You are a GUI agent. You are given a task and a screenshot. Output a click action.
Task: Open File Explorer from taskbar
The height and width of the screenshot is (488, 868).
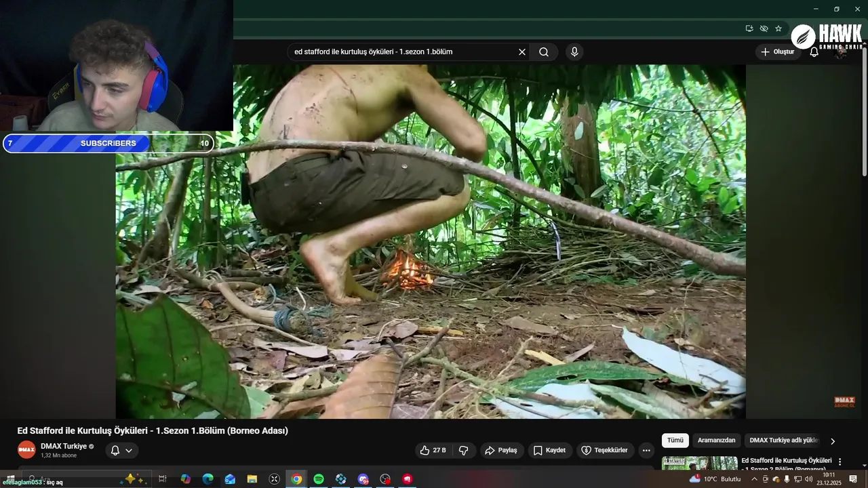tap(252, 479)
